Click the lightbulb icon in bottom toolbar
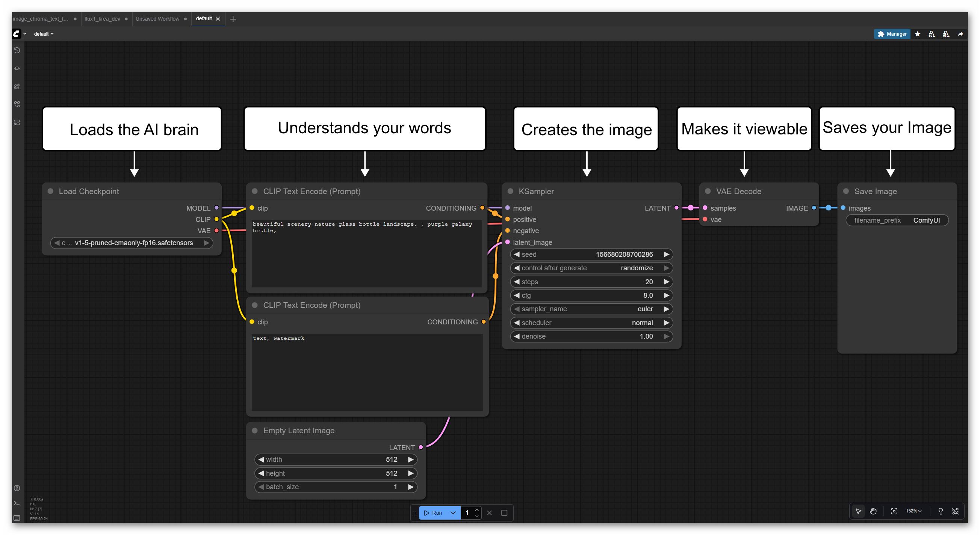980x535 pixels. coord(941,511)
